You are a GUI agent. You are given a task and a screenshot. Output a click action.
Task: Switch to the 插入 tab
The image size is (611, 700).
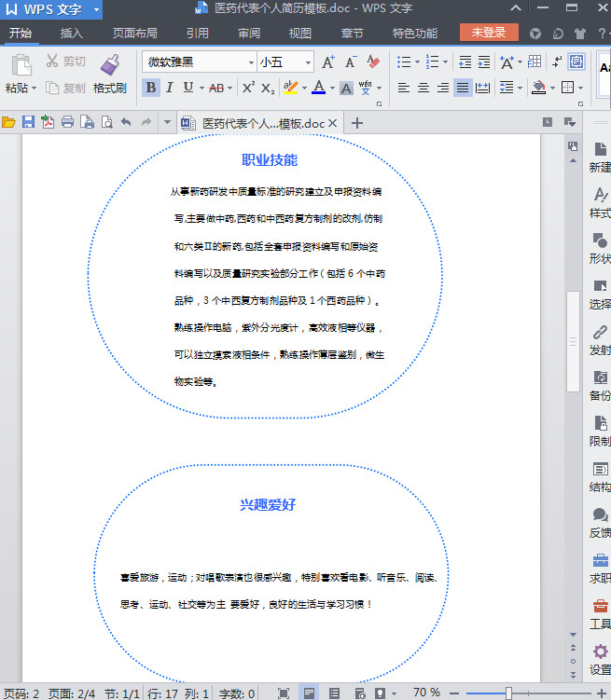pyautogui.click(x=72, y=33)
